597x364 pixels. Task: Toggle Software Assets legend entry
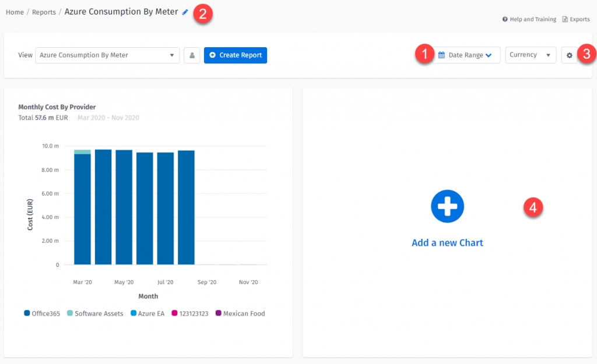94,313
